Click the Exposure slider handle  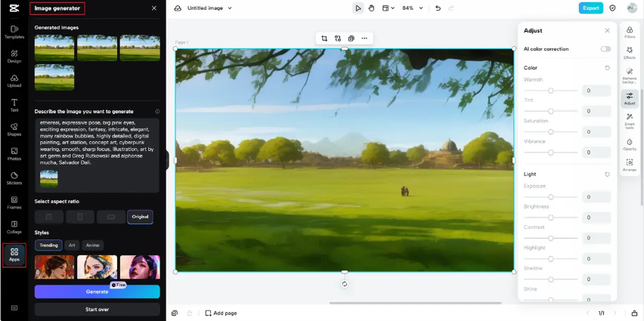click(551, 197)
